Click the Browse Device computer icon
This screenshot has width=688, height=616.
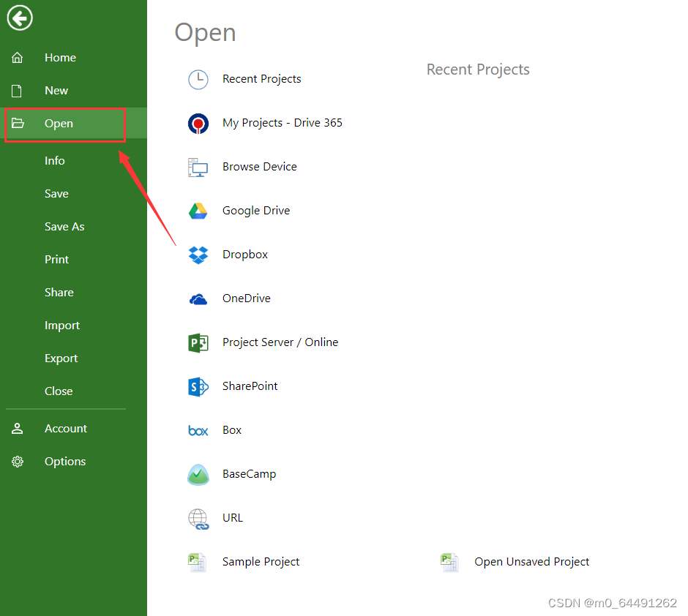(198, 167)
